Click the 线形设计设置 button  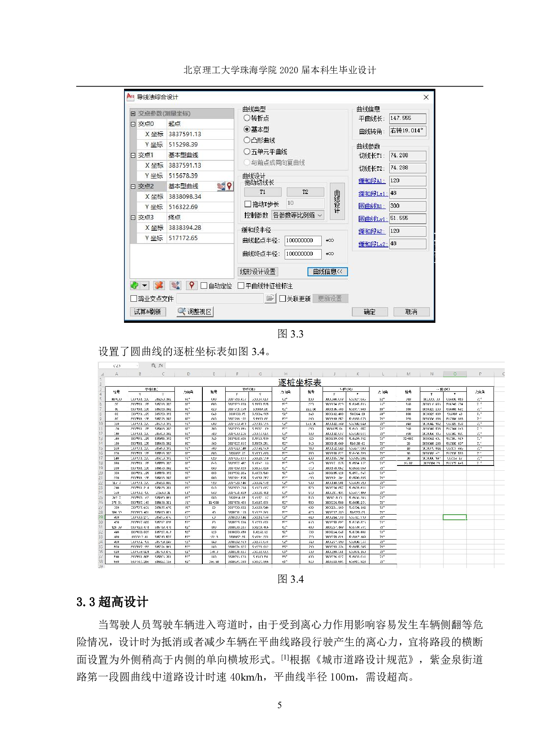258,272
